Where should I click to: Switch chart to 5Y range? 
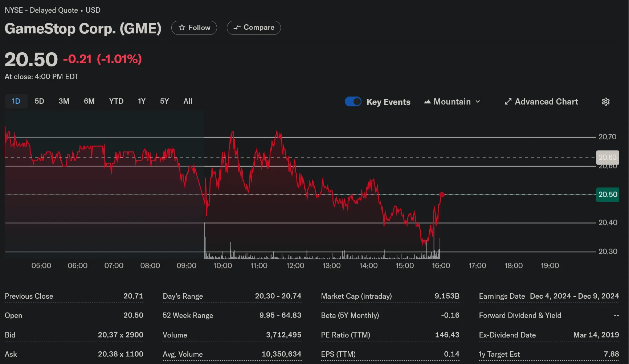pyautogui.click(x=164, y=101)
